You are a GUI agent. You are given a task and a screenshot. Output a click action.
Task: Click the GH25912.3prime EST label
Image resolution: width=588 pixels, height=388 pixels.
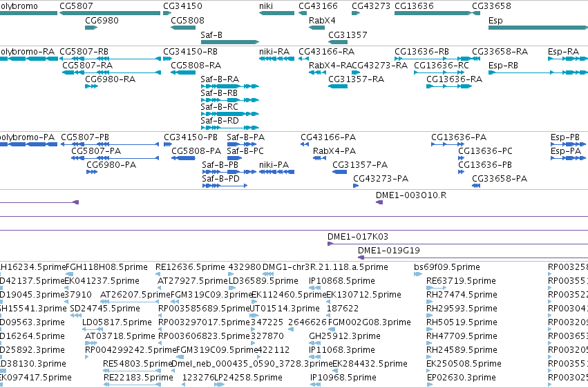[345, 336]
